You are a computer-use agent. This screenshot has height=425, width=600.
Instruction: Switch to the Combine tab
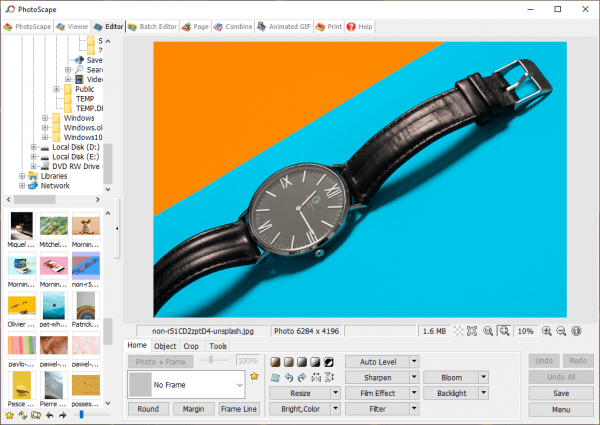(233, 27)
